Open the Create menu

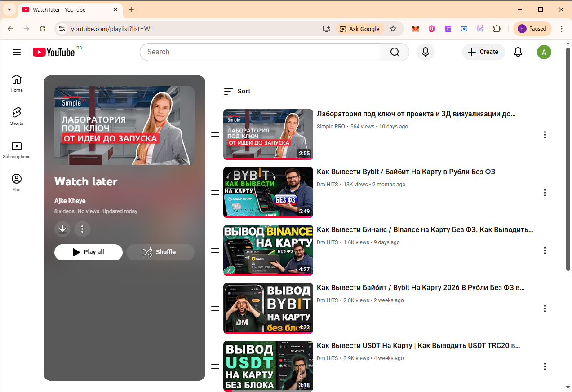coord(483,52)
